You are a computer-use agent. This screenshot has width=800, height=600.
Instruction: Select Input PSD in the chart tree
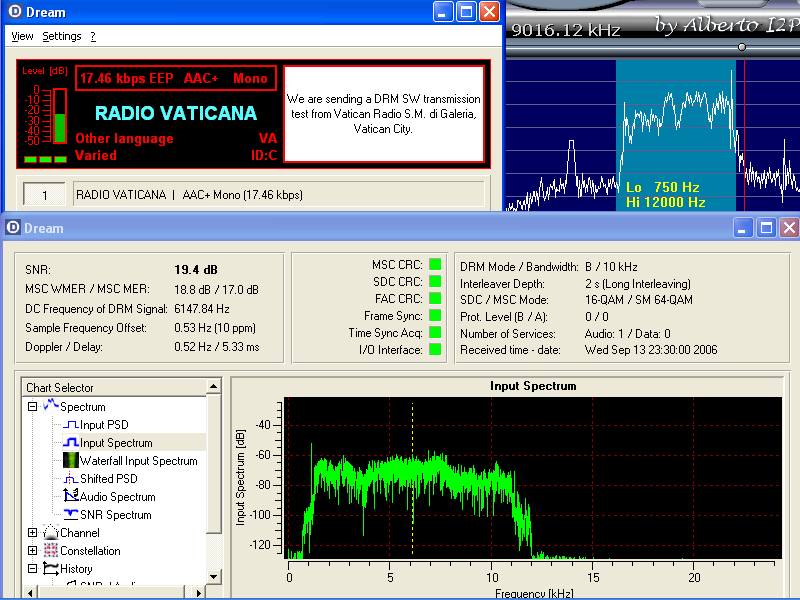(104, 424)
